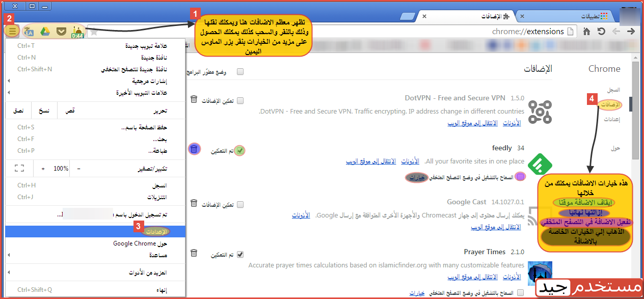Click the Google Cast extension logo

click(x=540, y=216)
